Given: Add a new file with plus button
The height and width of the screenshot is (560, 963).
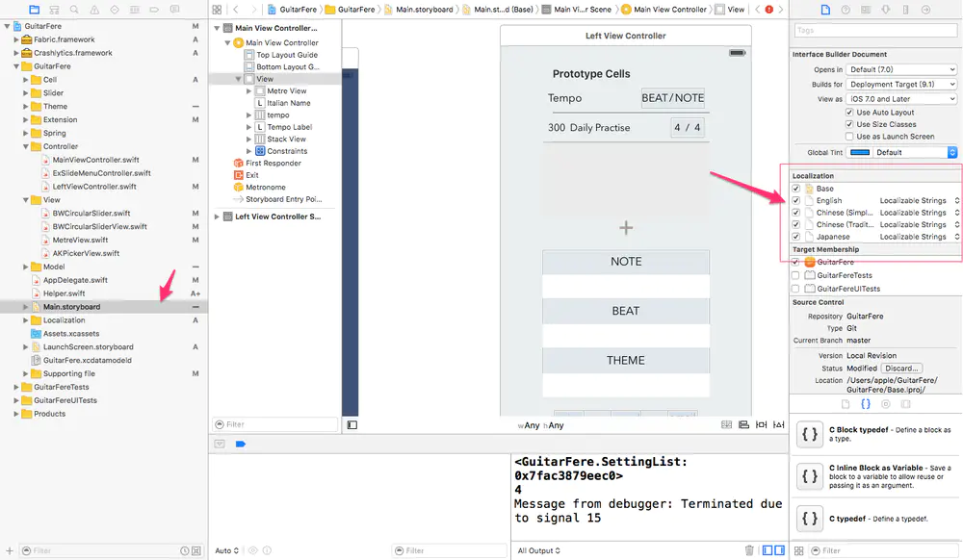Looking at the screenshot, I should 10,550.
